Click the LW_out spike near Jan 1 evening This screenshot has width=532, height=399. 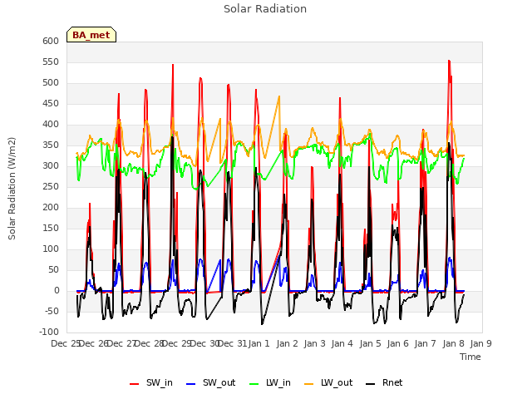coord(279,96)
